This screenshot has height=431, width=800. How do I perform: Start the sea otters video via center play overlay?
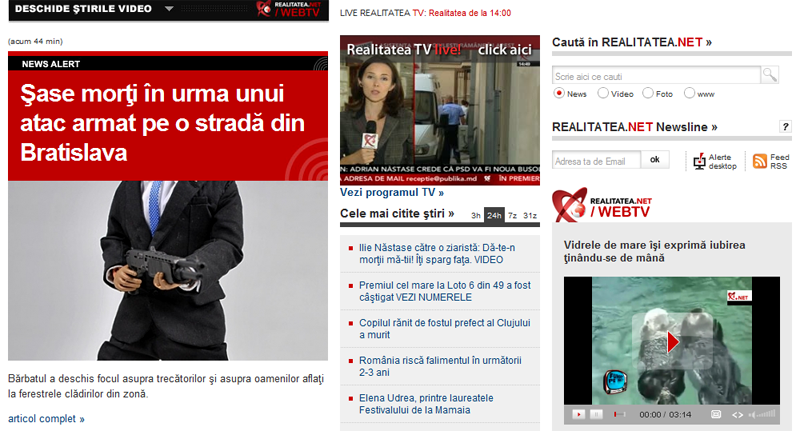click(672, 342)
